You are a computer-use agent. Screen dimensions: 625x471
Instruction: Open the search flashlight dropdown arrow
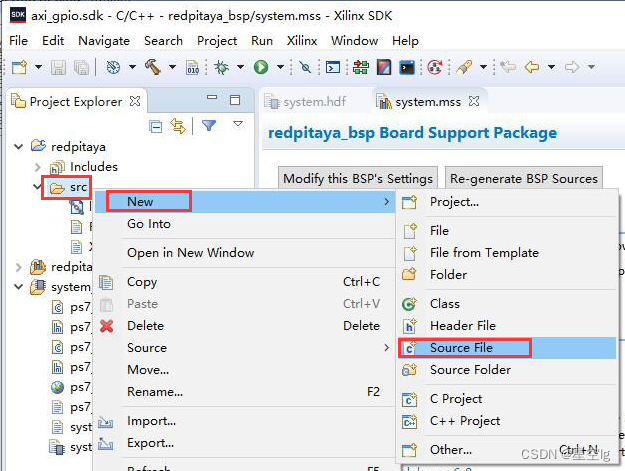(483, 67)
